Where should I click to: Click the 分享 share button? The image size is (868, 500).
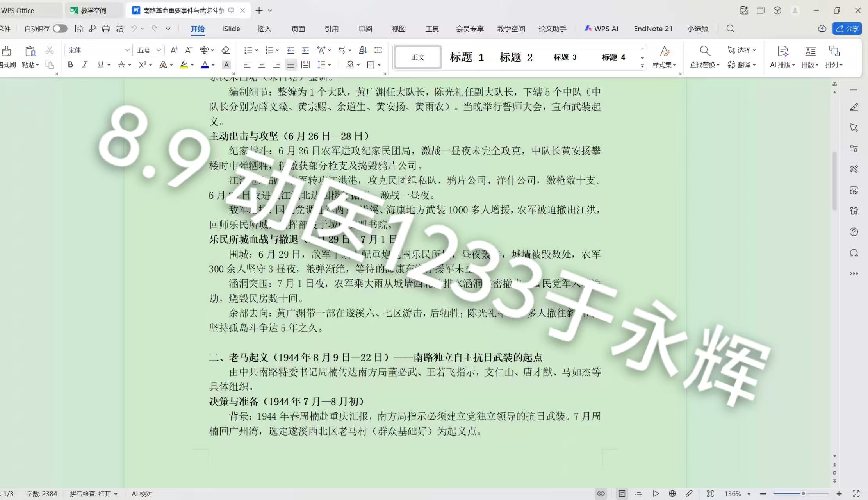coord(847,29)
